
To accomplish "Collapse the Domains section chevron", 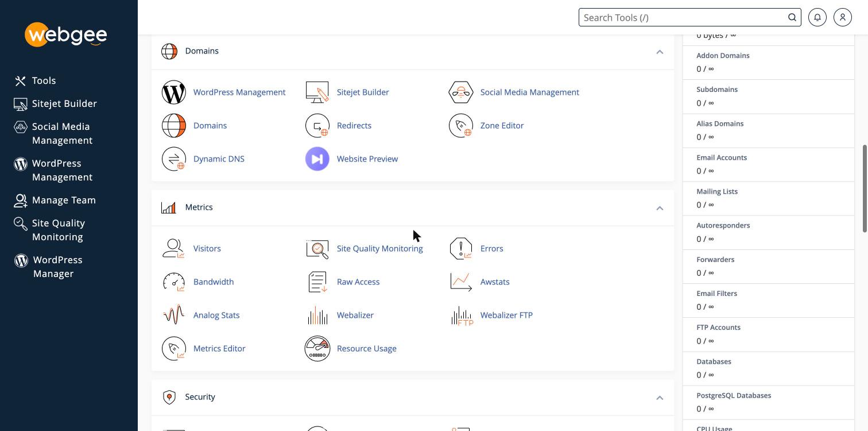I will point(660,52).
